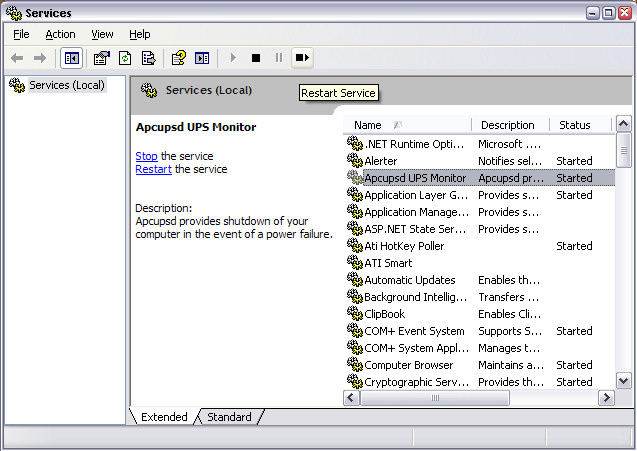Click the Export List toolbar icon
637x451 pixels.
click(148, 58)
